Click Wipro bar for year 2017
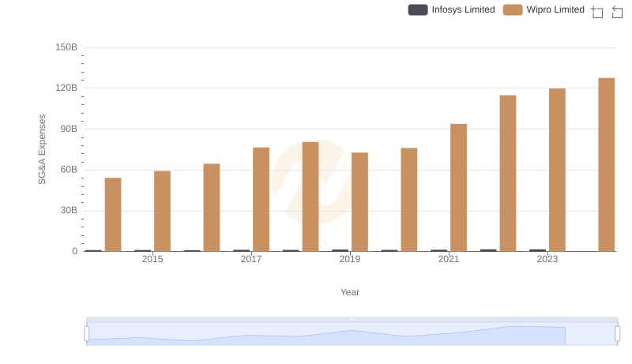This screenshot has height=364, width=632. [261, 199]
